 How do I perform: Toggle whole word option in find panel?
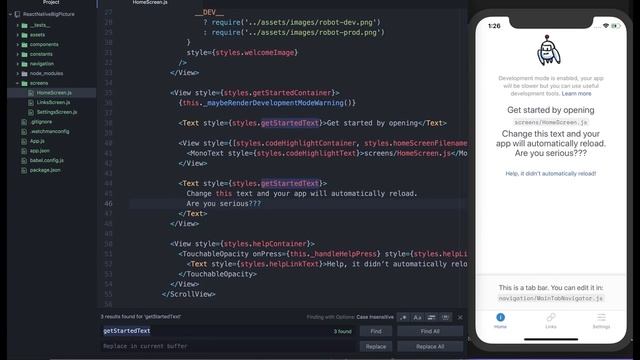pyautogui.click(x=445, y=317)
